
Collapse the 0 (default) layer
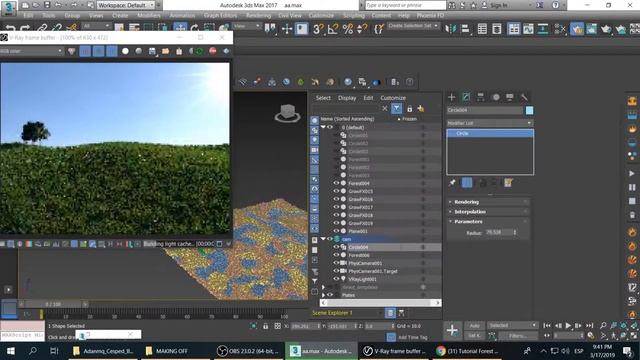pyautogui.click(x=323, y=127)
